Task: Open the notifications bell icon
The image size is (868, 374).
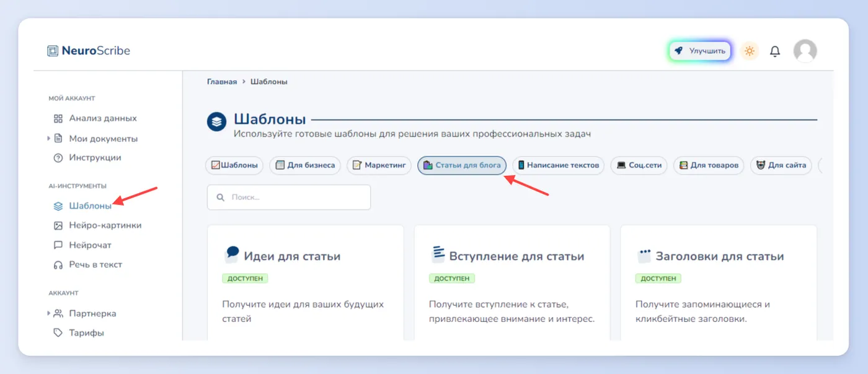Action: (775, 51)
